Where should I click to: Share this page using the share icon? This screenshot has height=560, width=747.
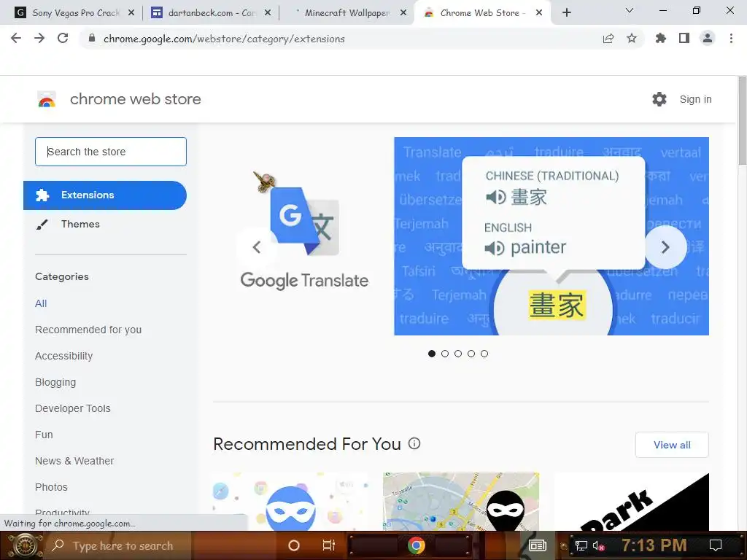pos(608,39)
